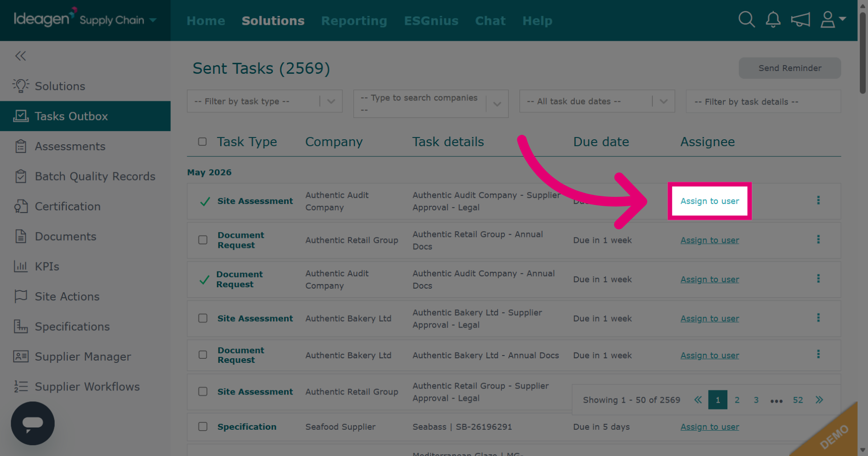Viewport: 868px width, 456px height.
Task: Click the Filter by task details field
Action: coord(763,101)
